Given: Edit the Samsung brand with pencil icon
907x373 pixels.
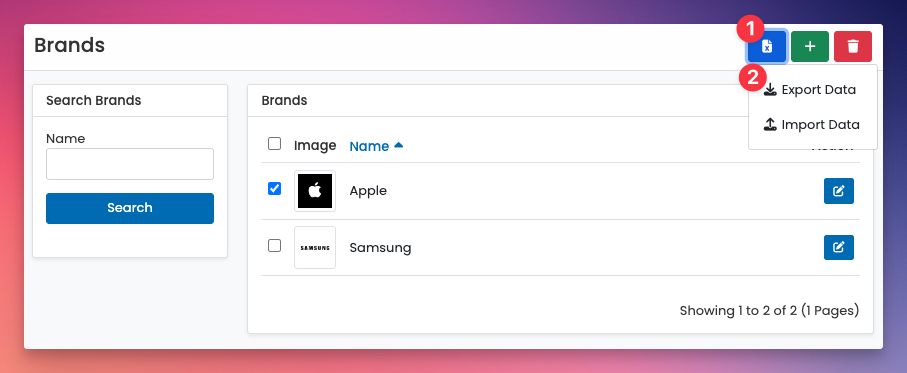Looking at the screenshot, I should coord(839,248).
